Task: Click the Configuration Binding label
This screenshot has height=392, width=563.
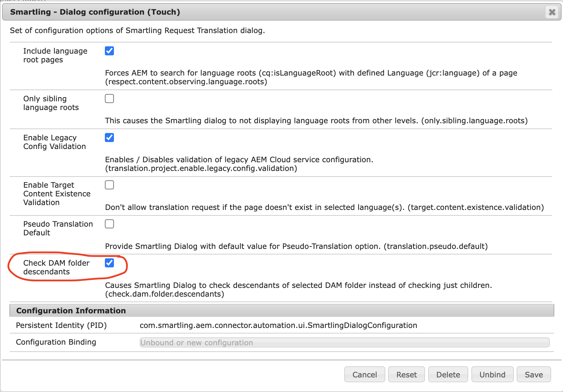Action: click(56, 342)
